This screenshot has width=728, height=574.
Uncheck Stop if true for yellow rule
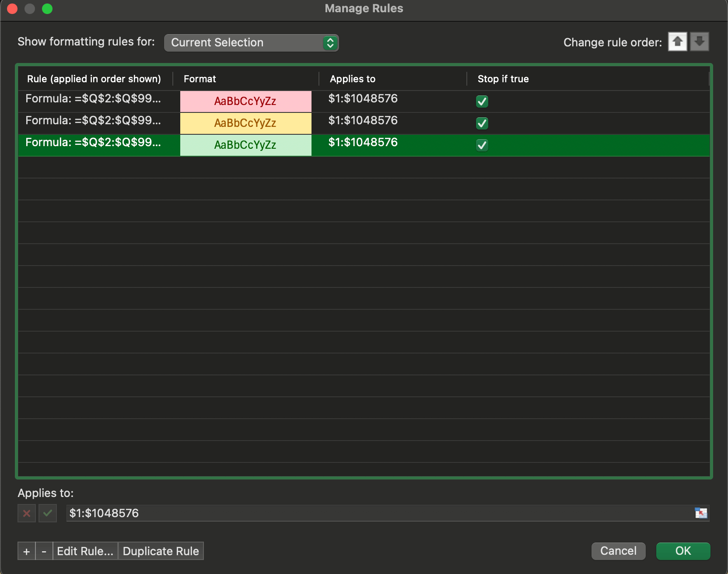pos(482,123)
